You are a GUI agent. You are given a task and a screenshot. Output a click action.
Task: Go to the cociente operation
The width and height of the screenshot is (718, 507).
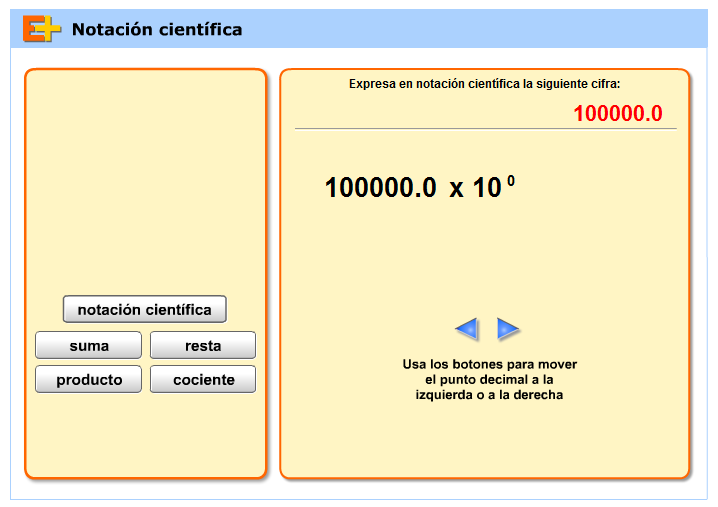[x=203, y=379]
